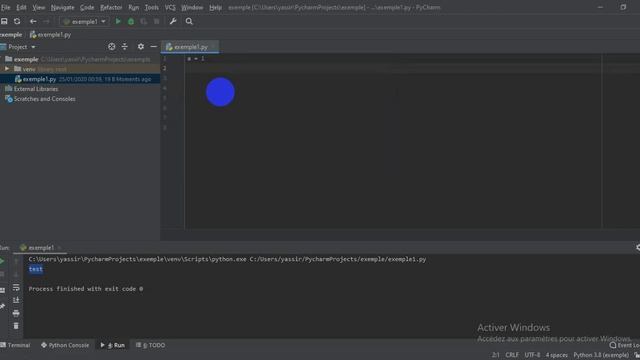This screenshot has height=360, width=640.
Task: Open the CRLF line separator selector
Action: click(x=512, y=355)
